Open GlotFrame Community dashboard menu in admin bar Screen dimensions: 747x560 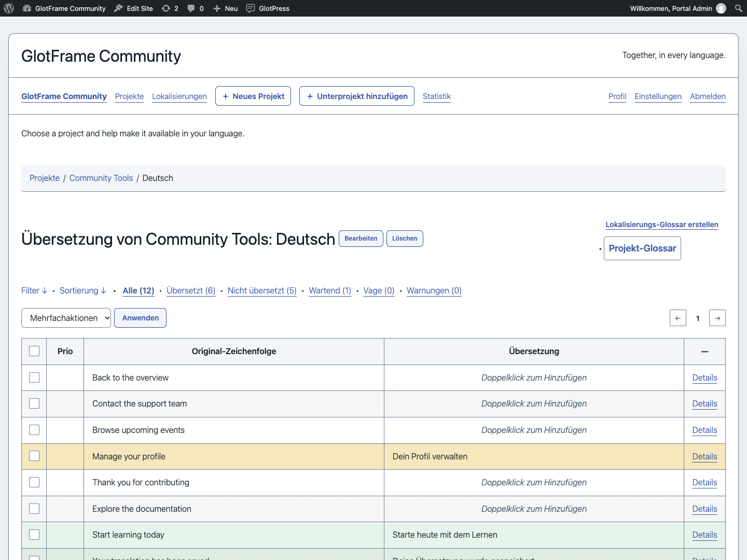64,8
